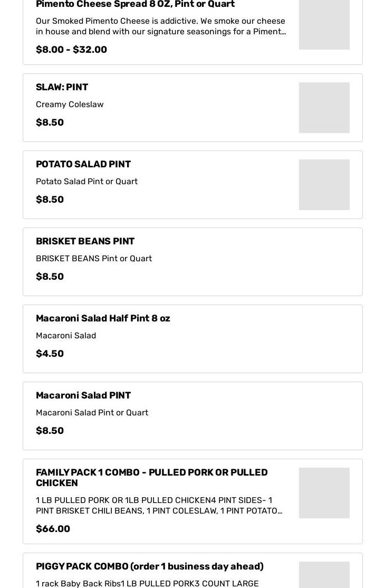Click the Pimento Cheese Spread image placeholder
This screenshot has width=385, height=588.
(324, 24)
